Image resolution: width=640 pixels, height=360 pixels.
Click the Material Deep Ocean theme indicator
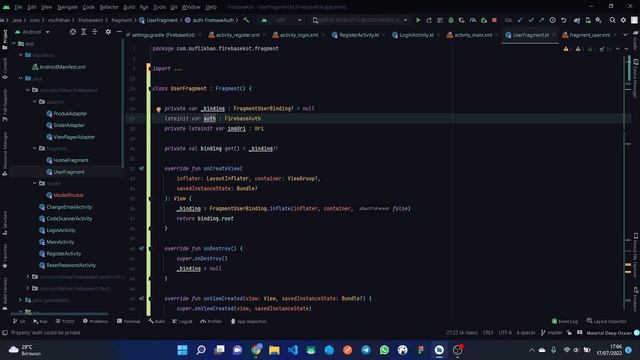(x=609, y=333)
